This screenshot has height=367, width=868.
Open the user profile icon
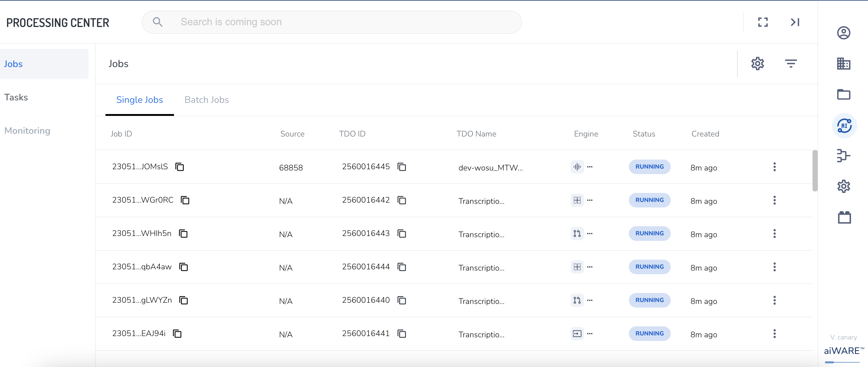[x=843, y=33]
